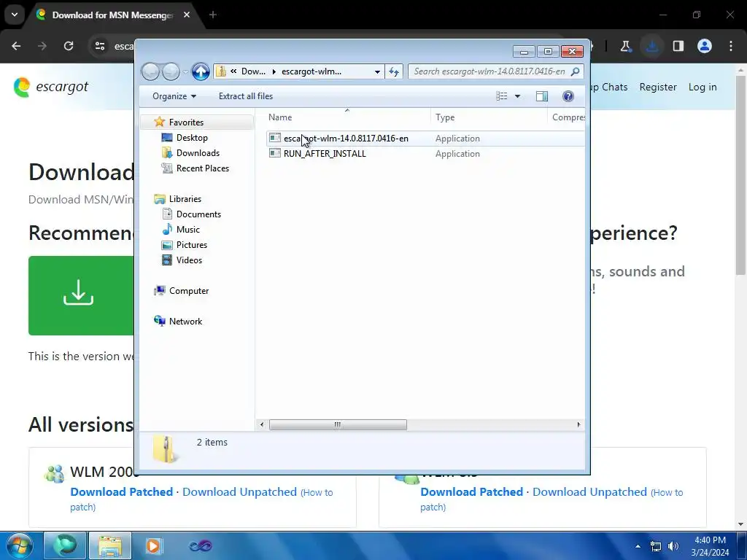Open the Music library
Image resolution: width=747 pixels, height=560 pixels.
187,230
